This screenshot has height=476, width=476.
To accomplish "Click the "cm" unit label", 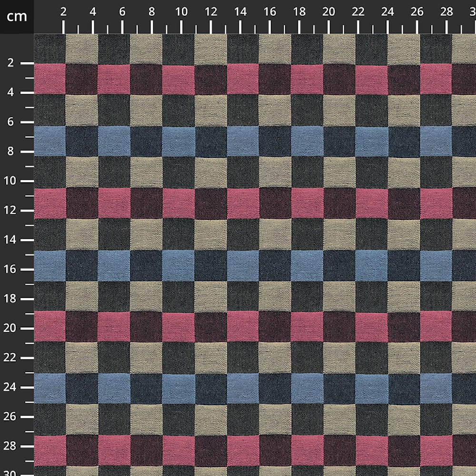I will point(17,16).
